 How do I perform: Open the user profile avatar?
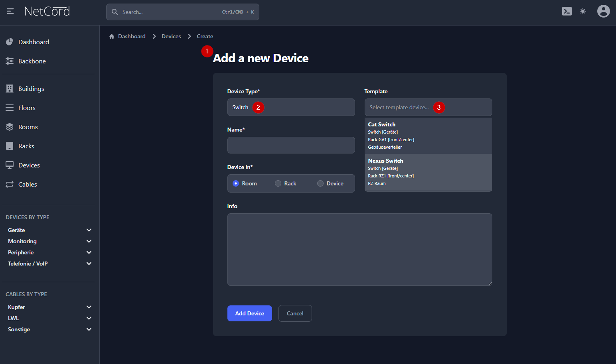[603, 11]
